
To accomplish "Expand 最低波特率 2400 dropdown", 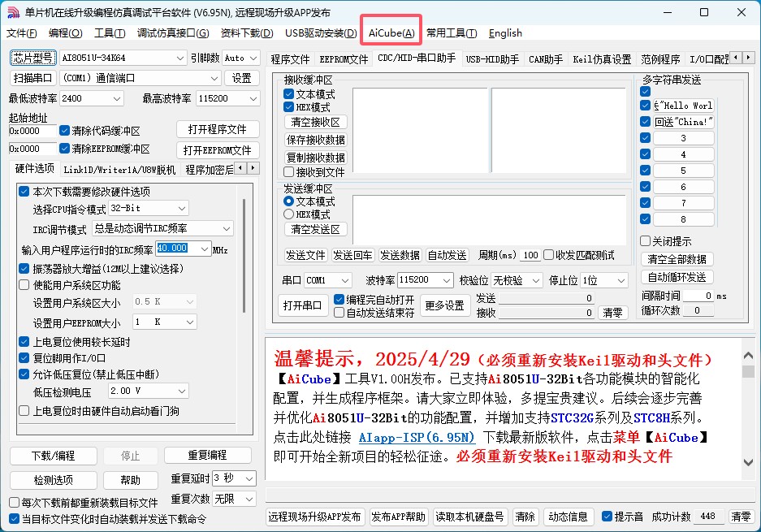I will tap(92, 98).
